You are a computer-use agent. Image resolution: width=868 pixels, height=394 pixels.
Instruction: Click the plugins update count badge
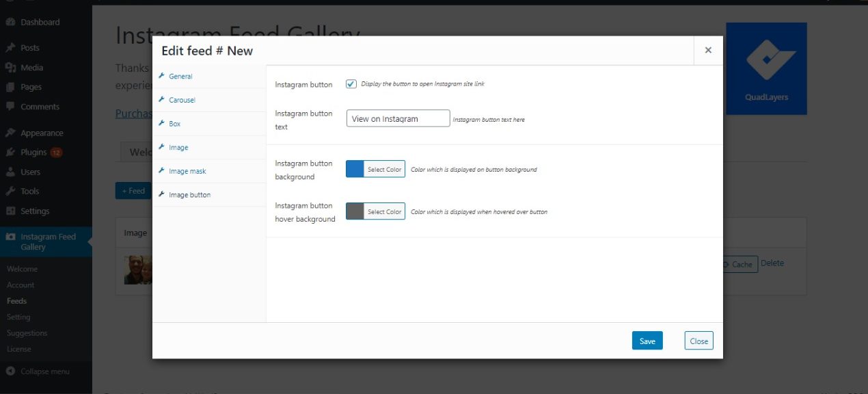[56, 153]
